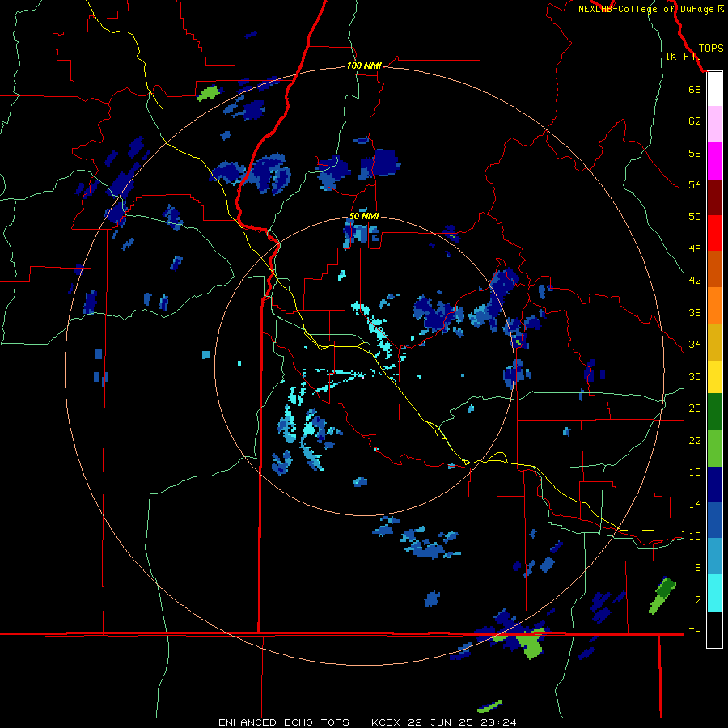Screen dimensions: 728x728
Task: Pick the dark red legend segment
Action: (x=714, y=197)
